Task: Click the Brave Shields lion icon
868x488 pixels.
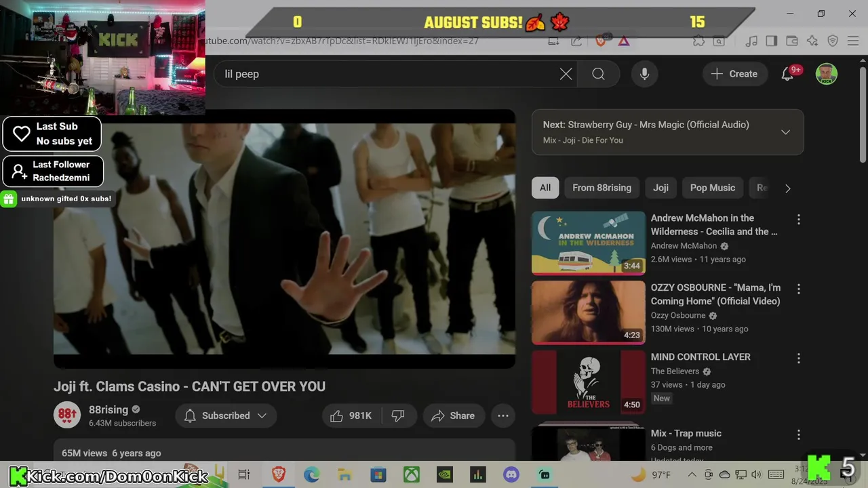Action: coord(601,41)
